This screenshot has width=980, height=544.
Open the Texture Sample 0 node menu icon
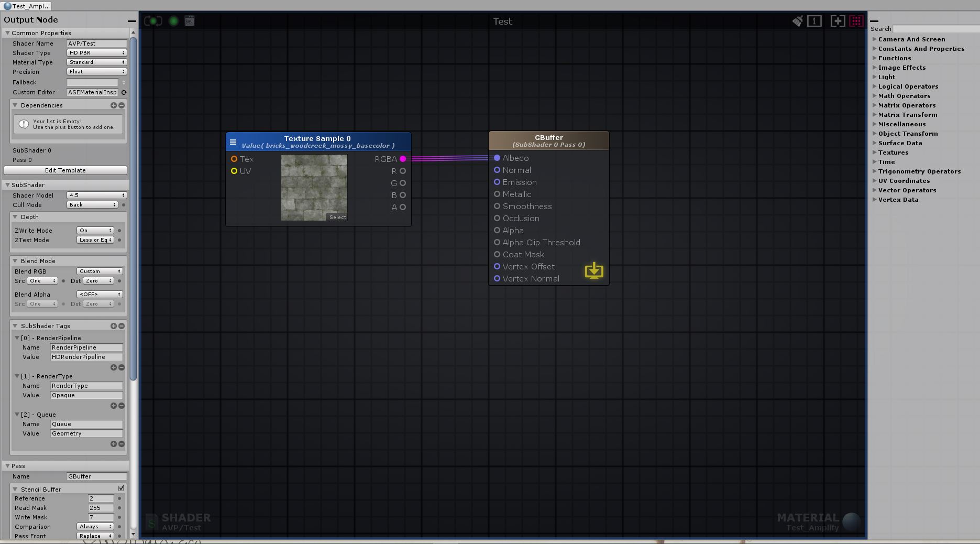[233, 142]
